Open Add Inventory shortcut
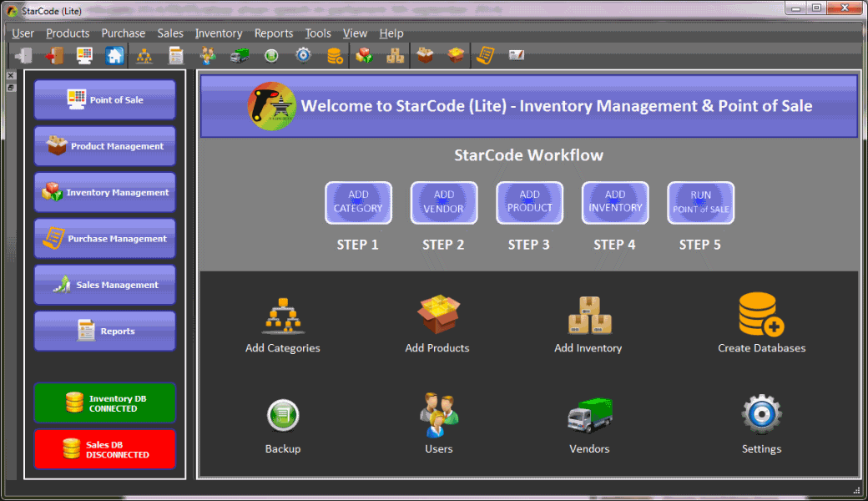The width and height of the screenshot is (868, 501). (589, 325)
